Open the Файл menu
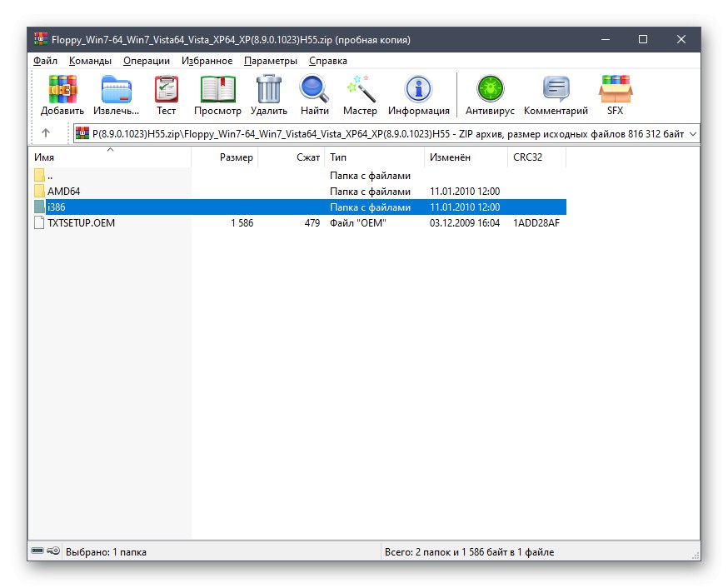Viewport: 728px width, 588px height. point(45,61)
